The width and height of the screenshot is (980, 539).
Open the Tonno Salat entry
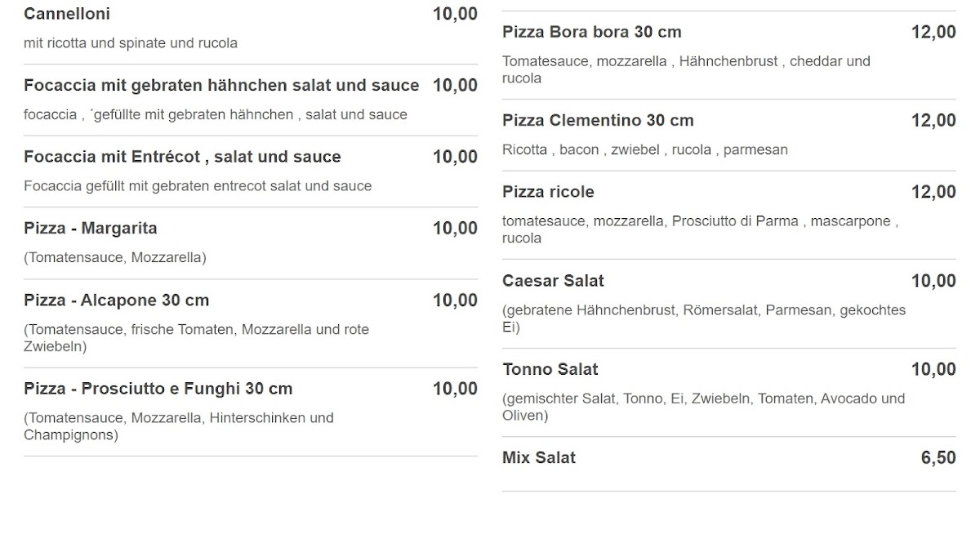pyautogui.click(x=728, y=393)
